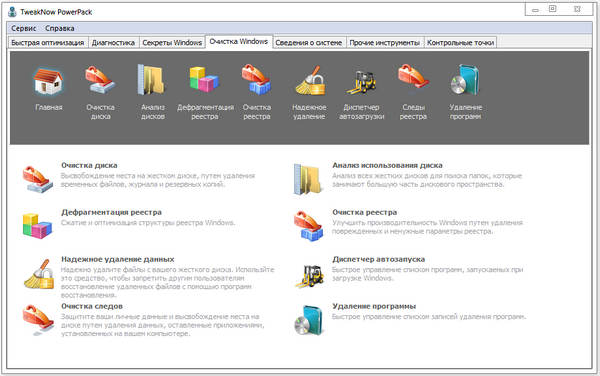
Task: Open the Анализ использования диска heading link
Action: 387,165
